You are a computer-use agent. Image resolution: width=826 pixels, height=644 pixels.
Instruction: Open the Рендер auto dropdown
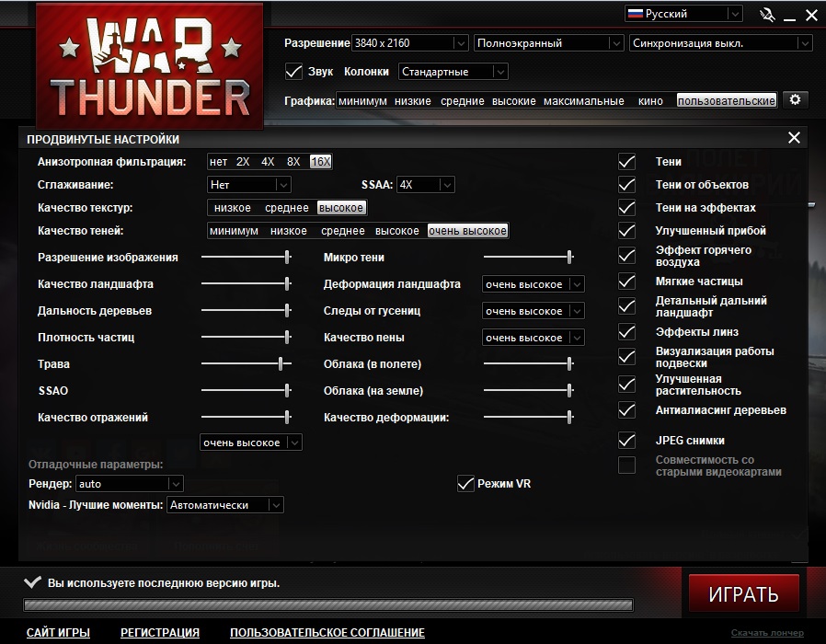click(x=130, y=483)
